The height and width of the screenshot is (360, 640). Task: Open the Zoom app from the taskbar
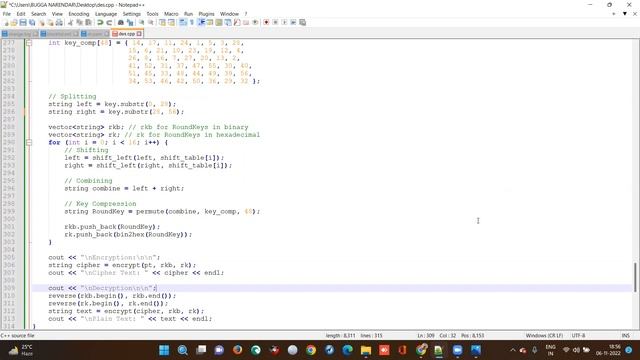(458, 350)
